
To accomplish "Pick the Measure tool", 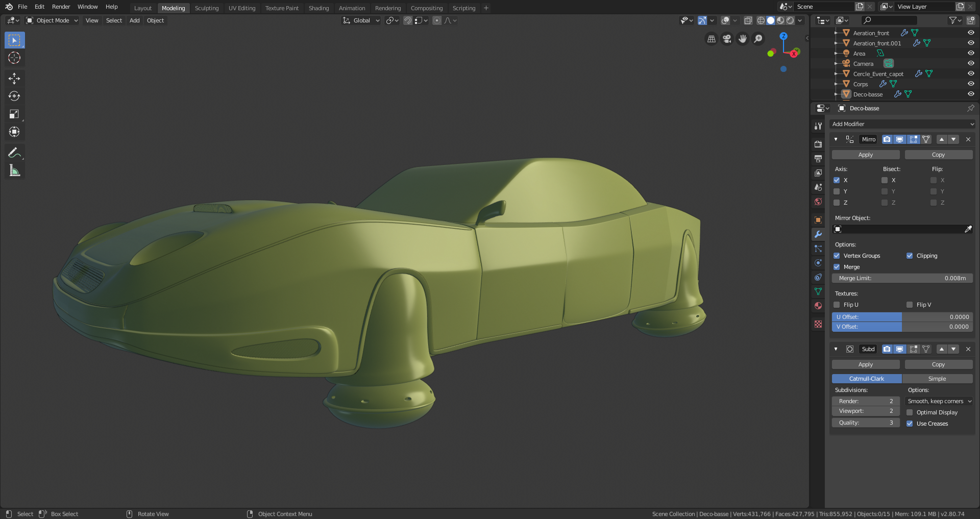I will click(14, 171).
